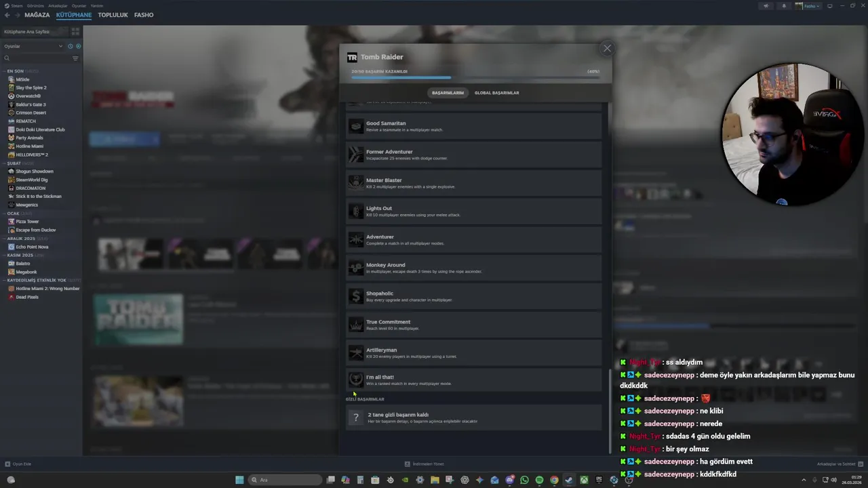
Task: Open the Kütüphane tab
Action: pyautogui.click(x=74, y=15)
